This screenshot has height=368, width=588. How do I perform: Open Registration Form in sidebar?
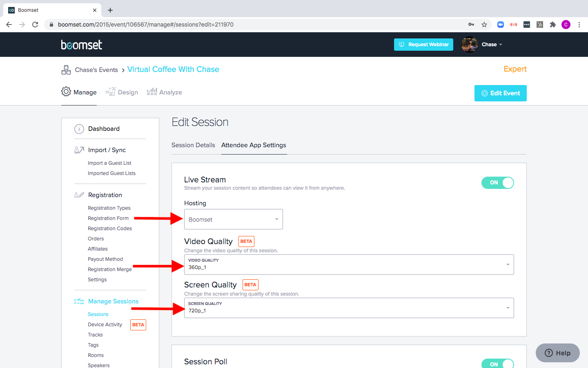[108, 218]
